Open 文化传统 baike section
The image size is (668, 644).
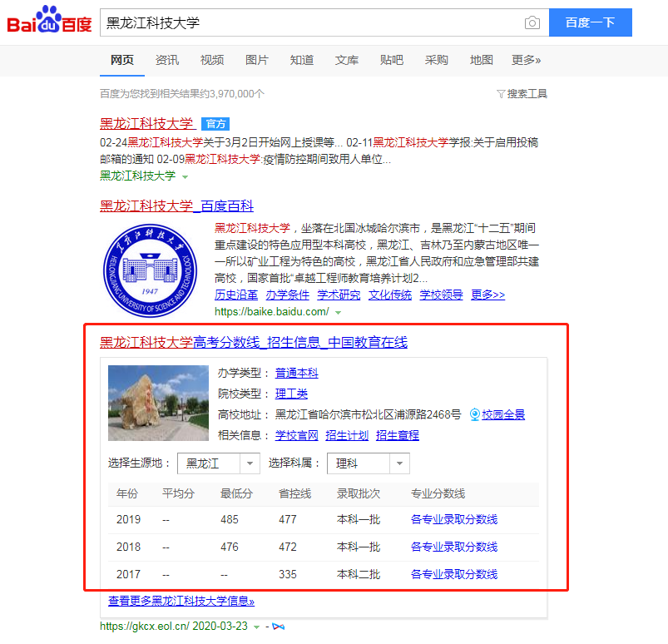tap(390, 295)
